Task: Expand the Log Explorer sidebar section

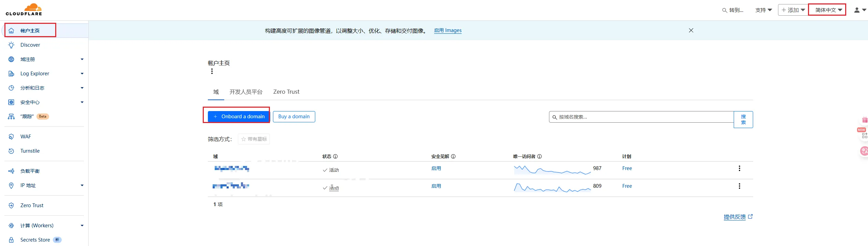Action: pos(82,74)
